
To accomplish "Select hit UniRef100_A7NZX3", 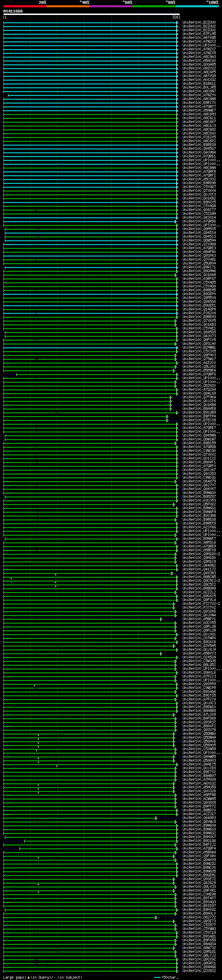I will [x=199, y=41].
